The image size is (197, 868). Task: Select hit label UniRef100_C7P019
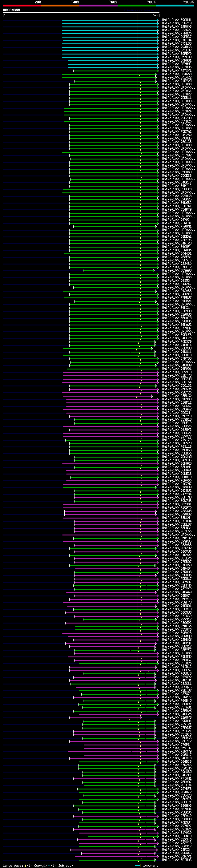[176, 816]
